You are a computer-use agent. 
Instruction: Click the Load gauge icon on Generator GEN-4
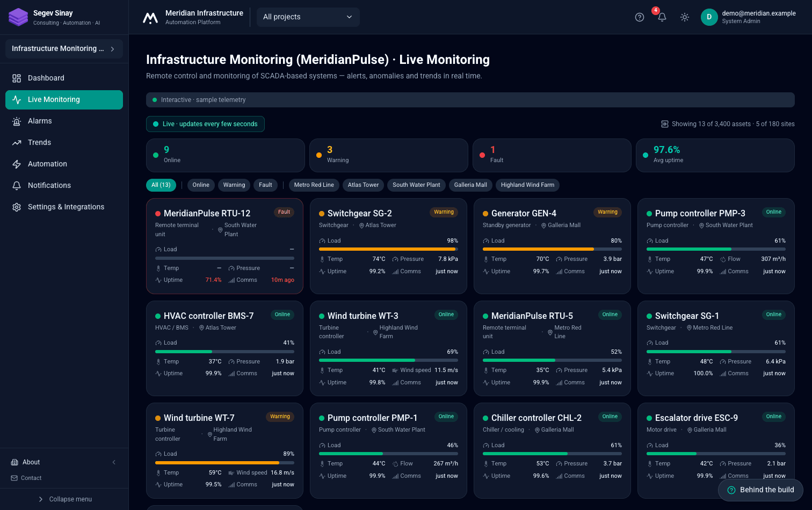pyautogui.click(x=485, y=241)
